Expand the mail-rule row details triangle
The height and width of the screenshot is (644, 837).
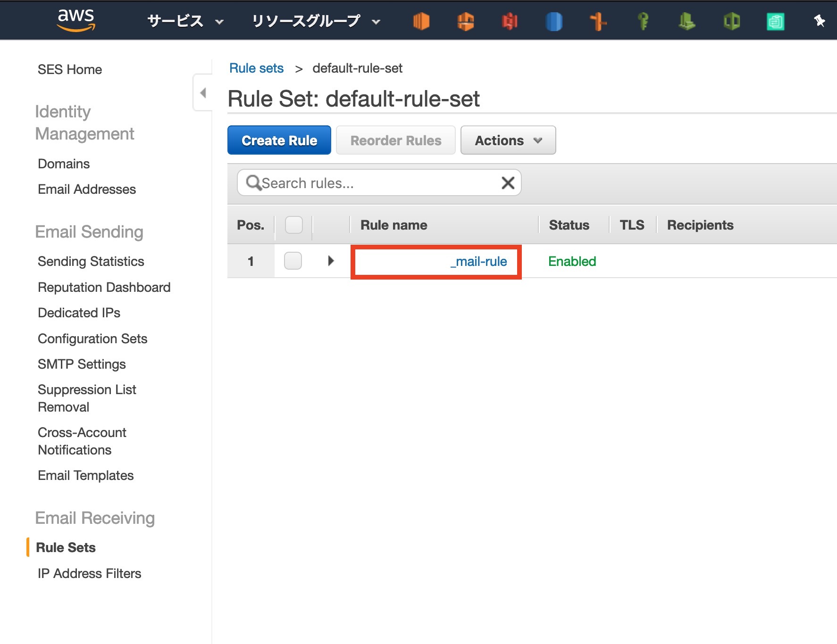(x=331, y=261)
